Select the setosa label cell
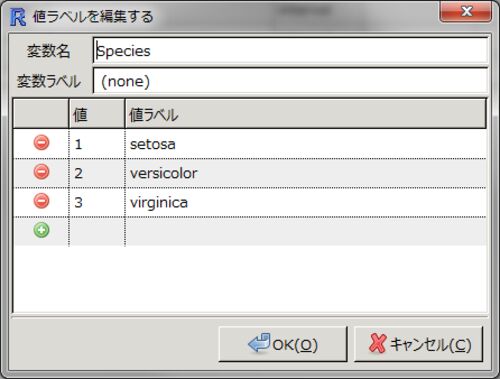 coord(306,144)
